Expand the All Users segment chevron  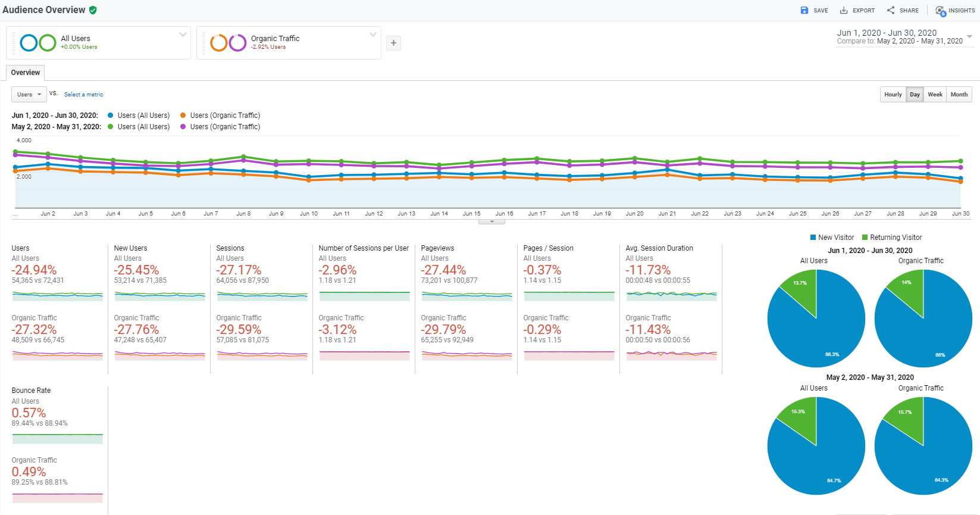point(183,35)
